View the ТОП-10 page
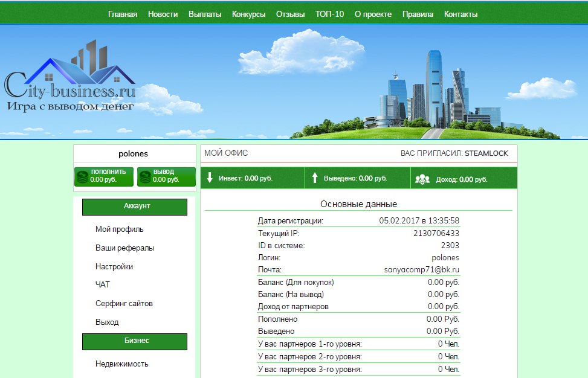Image resolution: width=588 pixels, height=378 pixels. click(x=329, y=14)
